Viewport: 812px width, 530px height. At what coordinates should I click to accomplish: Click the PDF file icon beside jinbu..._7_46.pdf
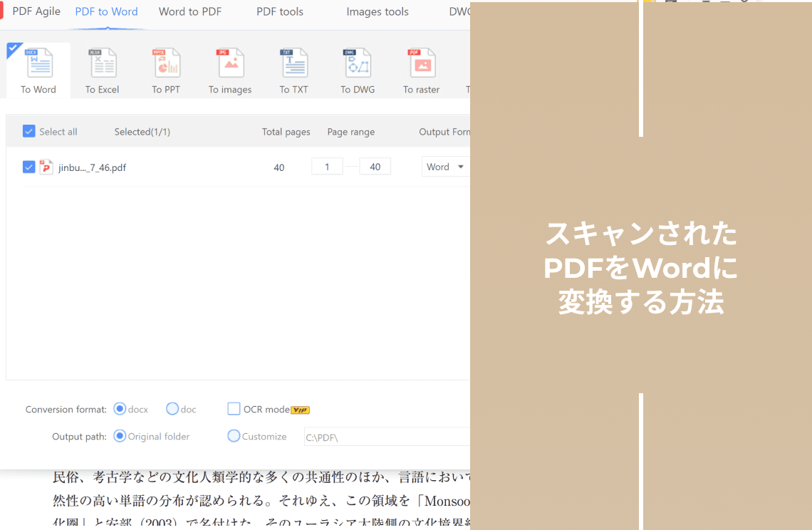point(46,167)
